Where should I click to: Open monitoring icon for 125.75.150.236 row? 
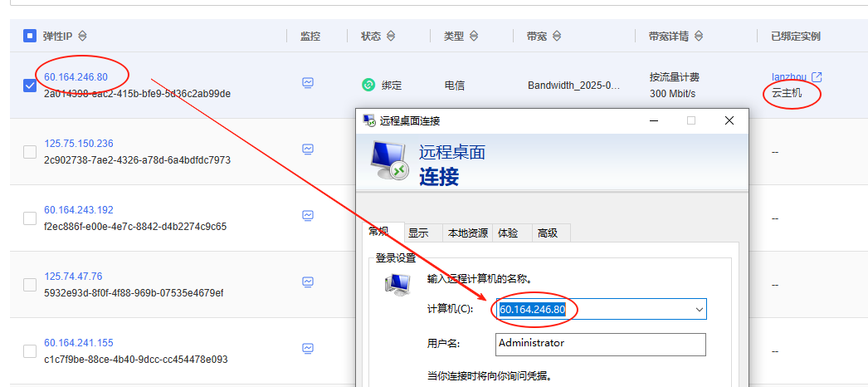click(x=308, y=149)
